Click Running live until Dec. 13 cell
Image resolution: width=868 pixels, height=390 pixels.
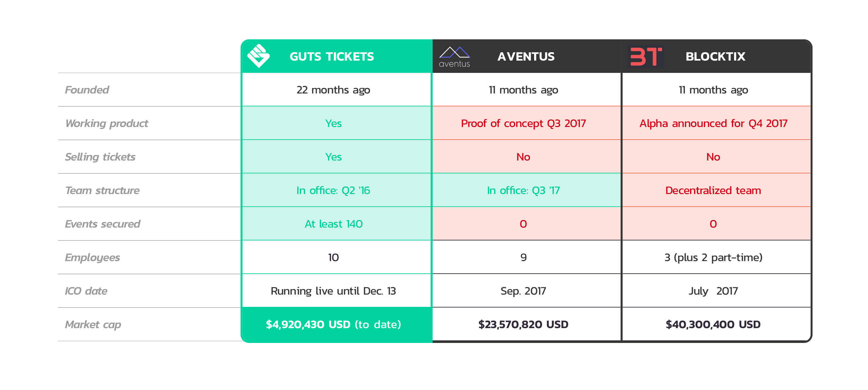(x=337, y=291)
